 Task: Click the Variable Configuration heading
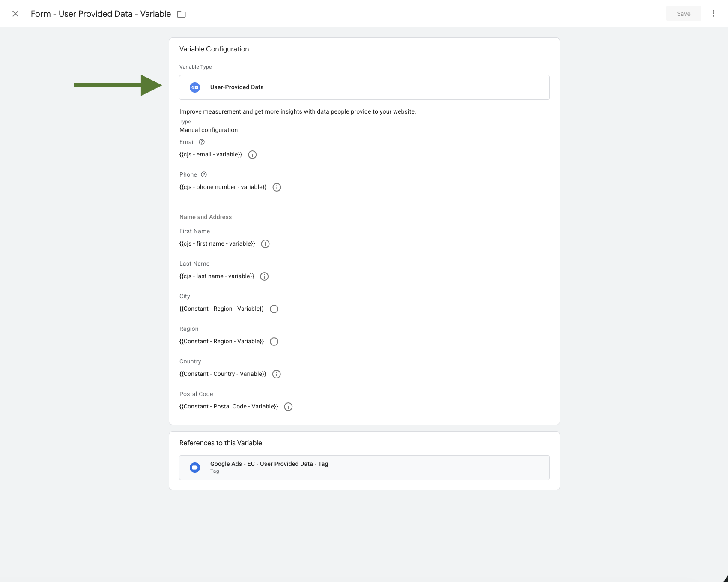214,49
